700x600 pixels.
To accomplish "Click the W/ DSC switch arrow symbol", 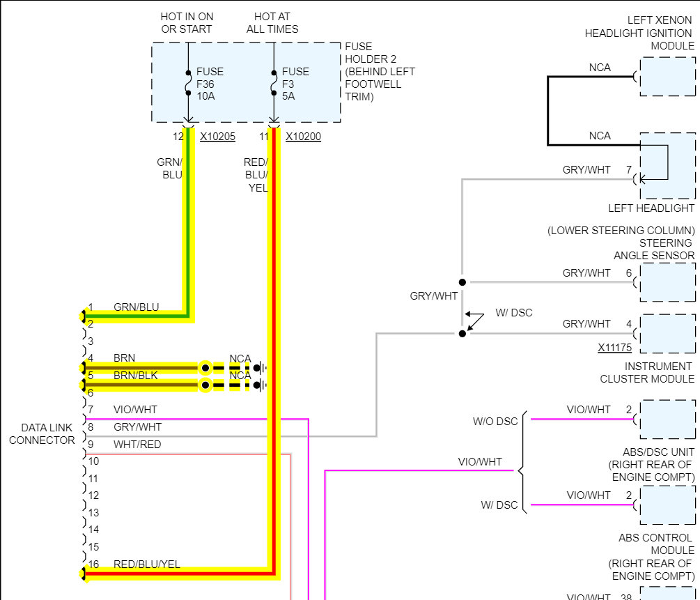I will 473,323.
